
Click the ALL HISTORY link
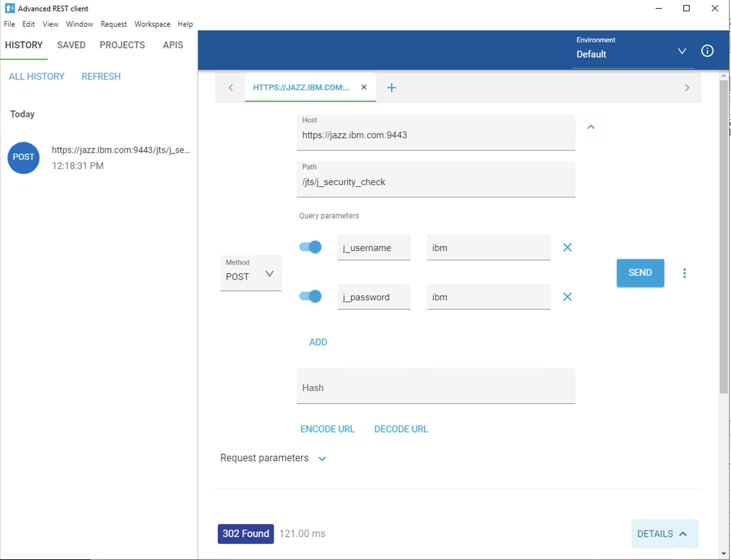click(x=36, y=76)
